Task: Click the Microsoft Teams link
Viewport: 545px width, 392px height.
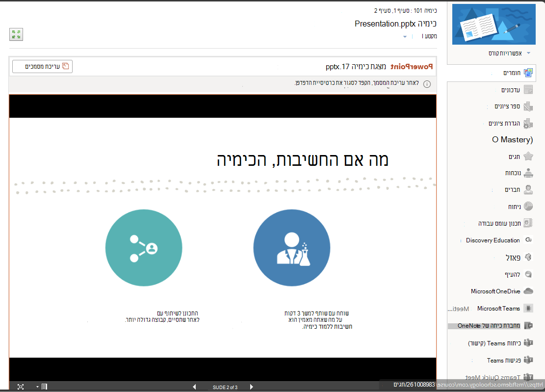Action: (498, 309)
